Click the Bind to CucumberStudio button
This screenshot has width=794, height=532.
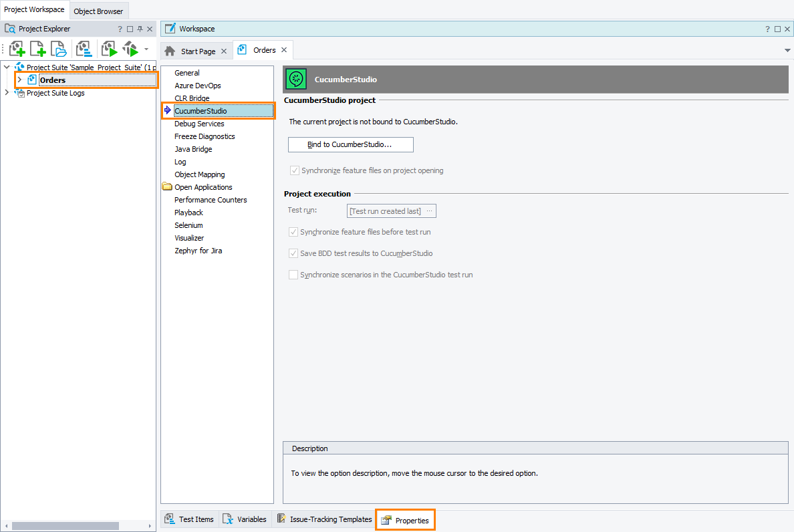point(350,144)
